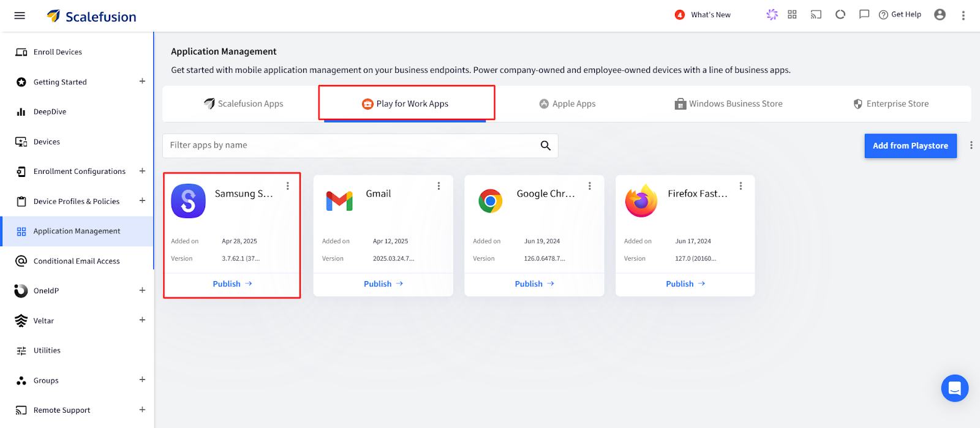
Task: Go to Enroll Devices
Action: 58,52
